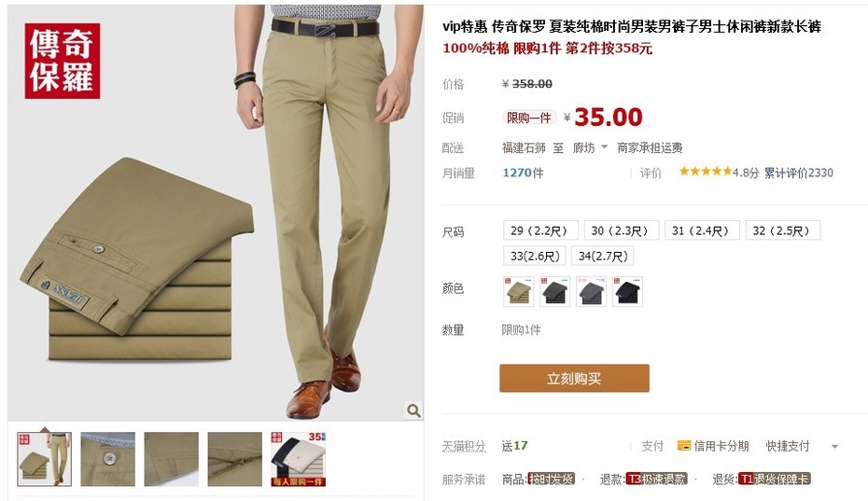Select size 34 (2.7尺)
Image resolution: width=868 pixels, height=501 pixels.
[603, 256]
